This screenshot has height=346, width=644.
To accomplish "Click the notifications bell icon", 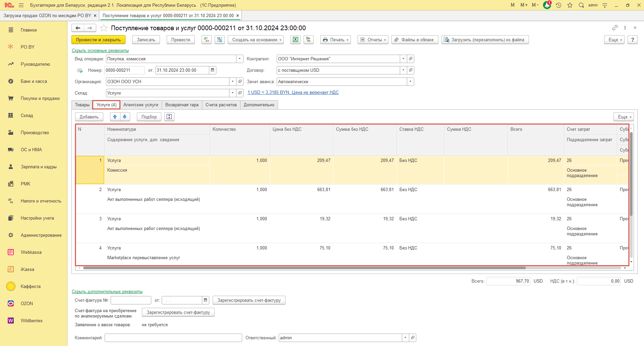I will tap(547, 5).
